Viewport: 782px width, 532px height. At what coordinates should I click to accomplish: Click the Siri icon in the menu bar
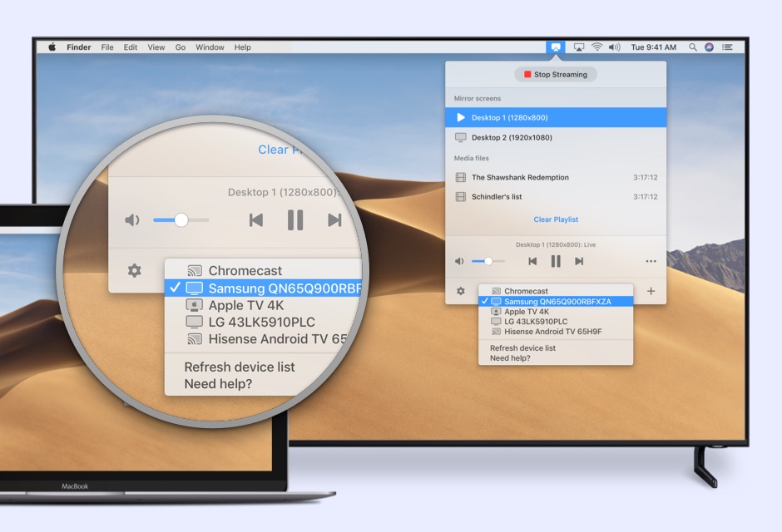[708, 47]
